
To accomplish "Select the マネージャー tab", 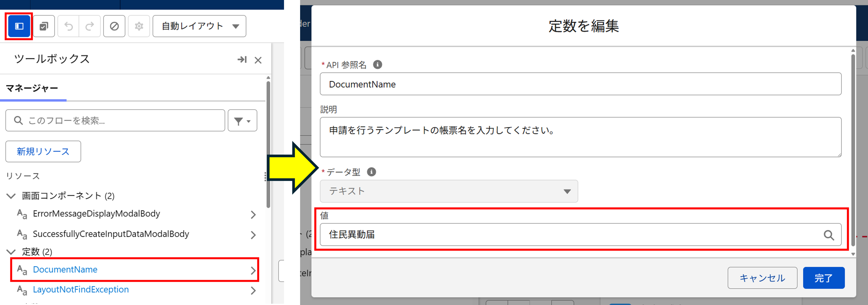I will tap(32, 88).
